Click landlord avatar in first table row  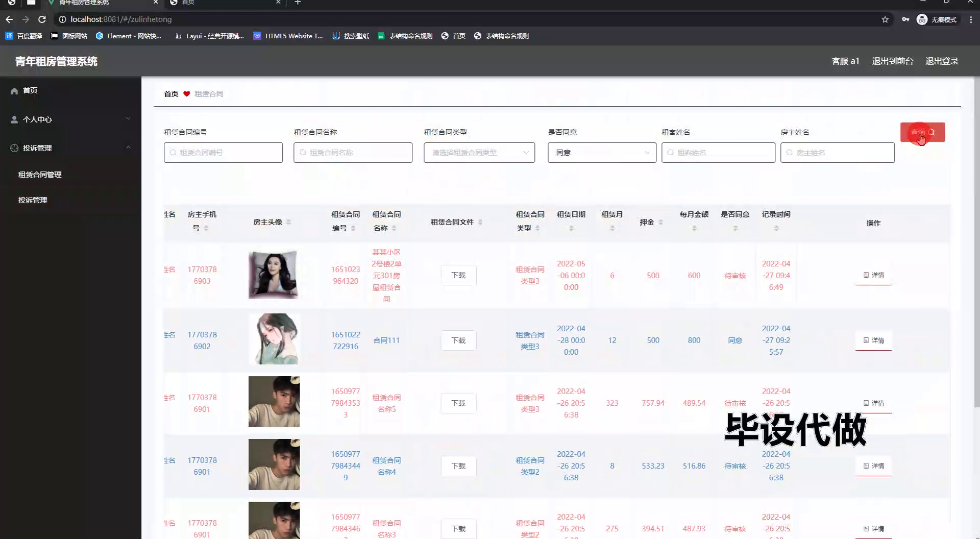point(273,275)
